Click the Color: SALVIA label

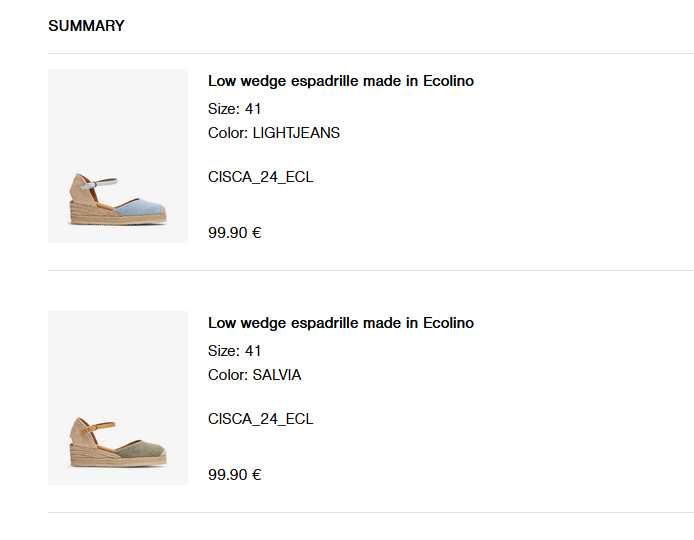(254, 375)
